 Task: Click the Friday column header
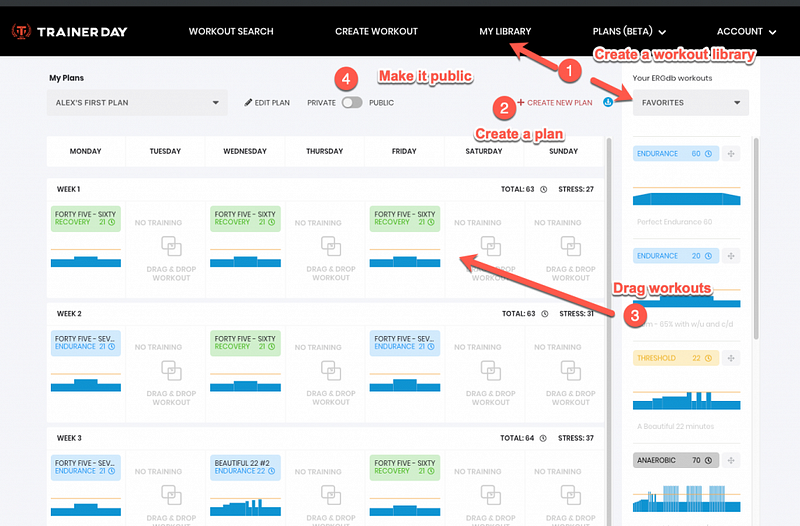pyautogui.click(x=404, y=151)
